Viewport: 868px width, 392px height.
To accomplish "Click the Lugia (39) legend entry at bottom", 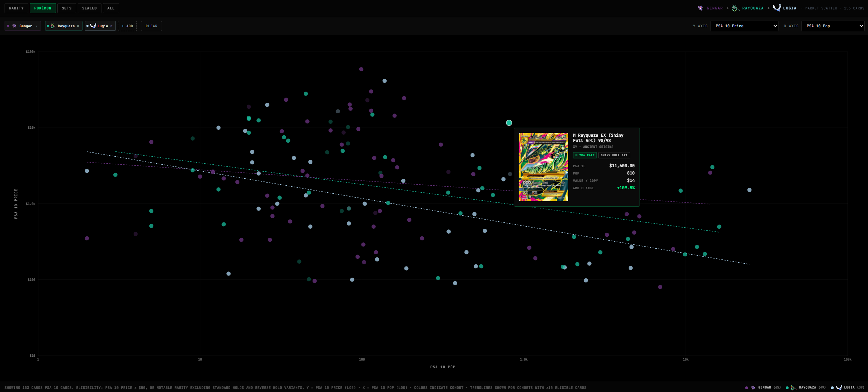I will (x=848, y=387).
